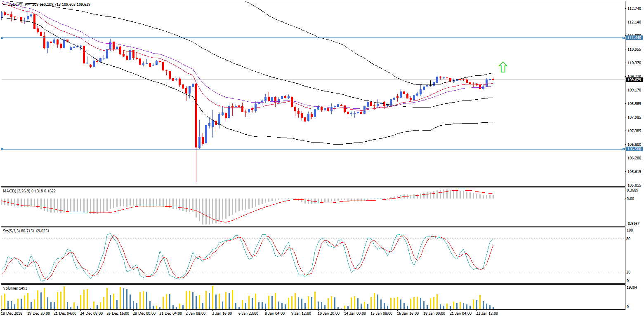Viewport: 644px width, 318px height.
Task: Click the MACD(12,26,9) indicator label
Action: pos(19,191)
